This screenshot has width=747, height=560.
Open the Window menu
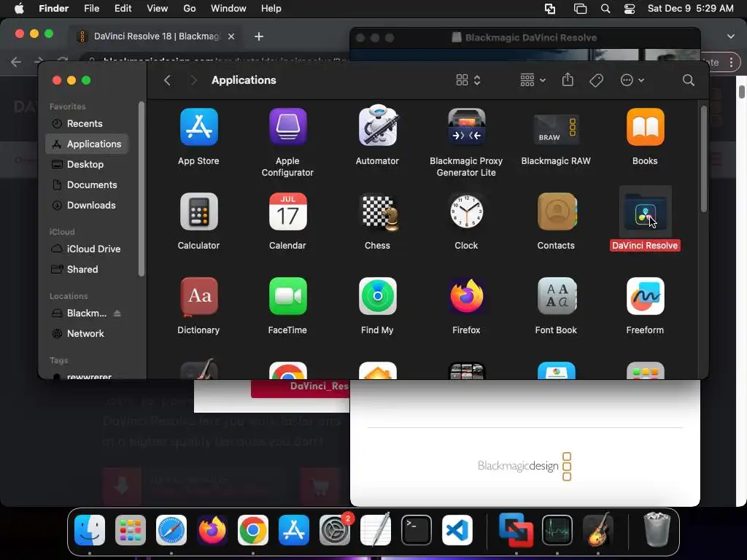(228, 9)
